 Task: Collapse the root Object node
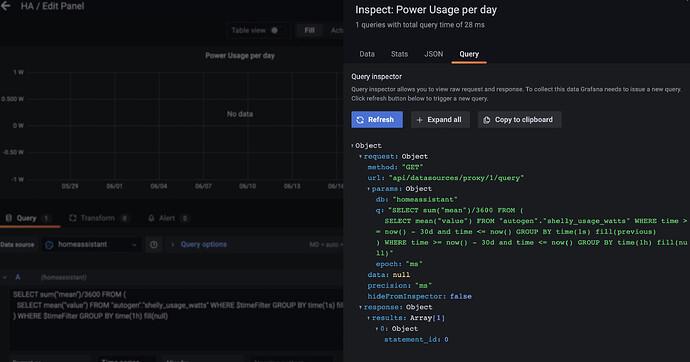coord(352,146)
